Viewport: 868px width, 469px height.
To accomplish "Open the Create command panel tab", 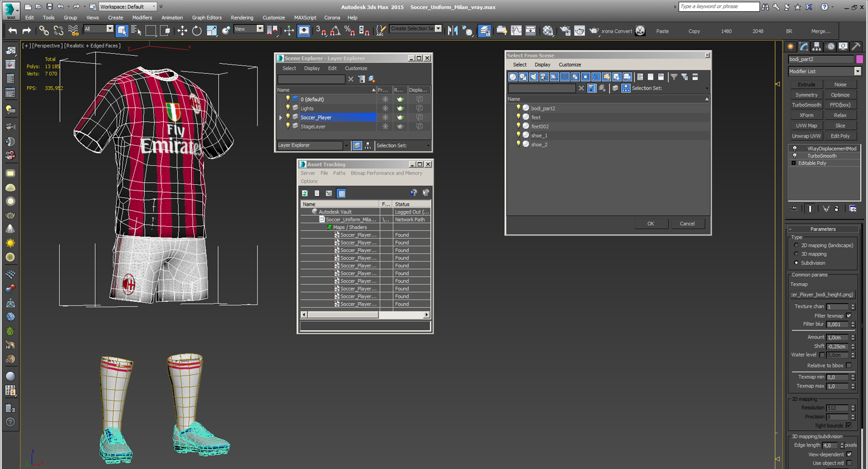I will click(791, 46).
